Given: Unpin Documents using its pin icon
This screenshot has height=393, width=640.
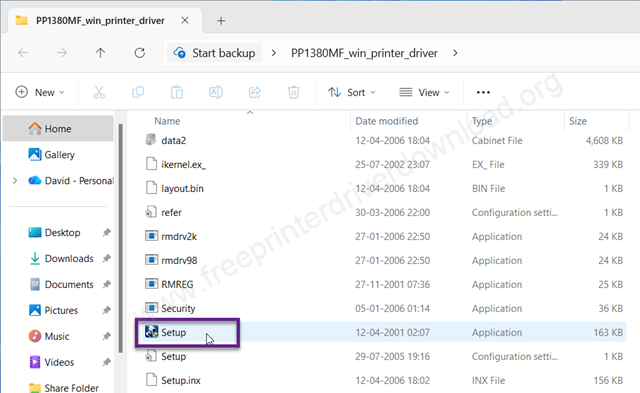Looking at the screenshot, I should click(107, 284).
